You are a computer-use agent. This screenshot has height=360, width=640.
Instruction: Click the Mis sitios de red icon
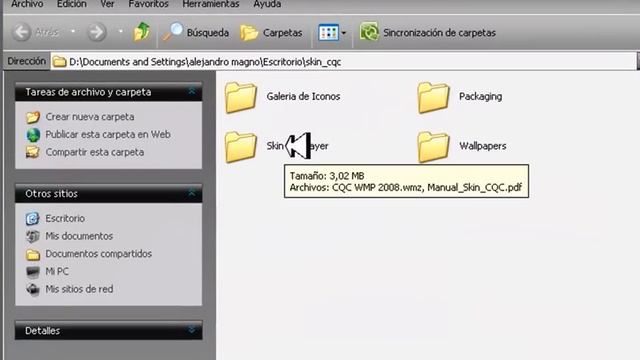pos(33,289)
